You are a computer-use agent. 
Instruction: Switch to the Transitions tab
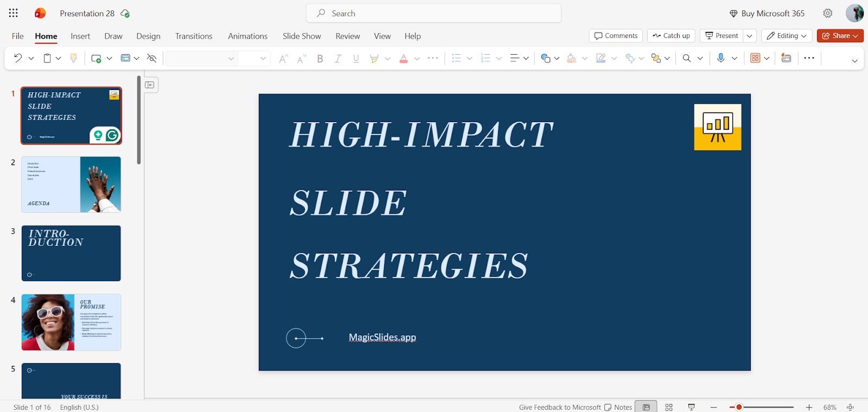pos(194,36)
